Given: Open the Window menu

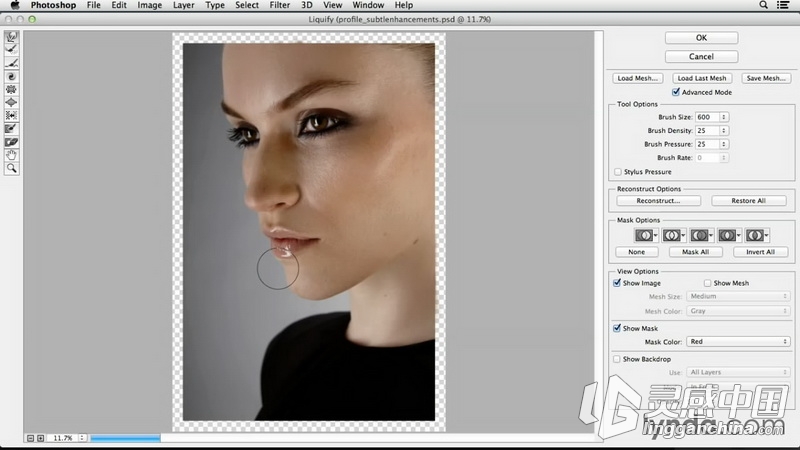Looking at the screenshot, I should click(368, 5).
